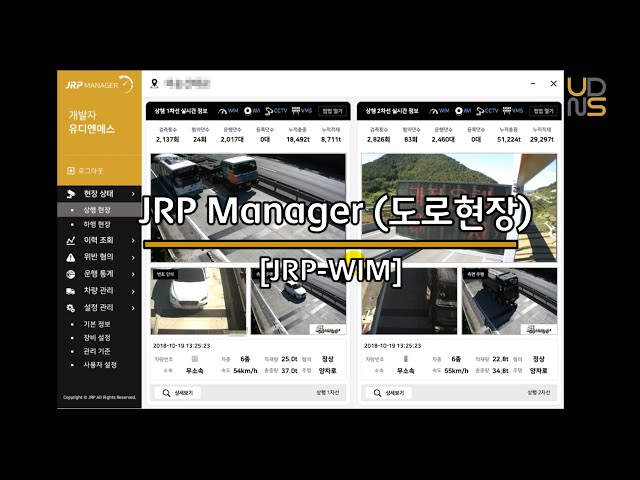Click the 51,224t cumulative weight value
640x480 pixels.
(x=509, y=140)
